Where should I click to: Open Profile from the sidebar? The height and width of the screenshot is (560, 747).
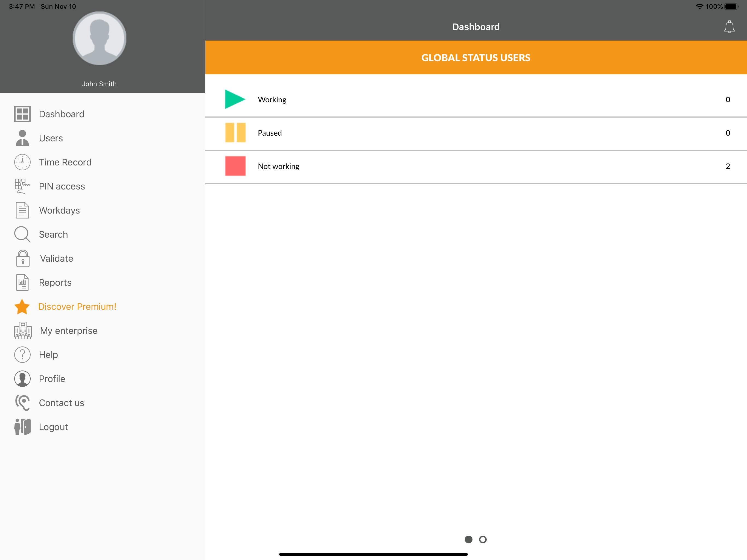(x=52, y=379)
